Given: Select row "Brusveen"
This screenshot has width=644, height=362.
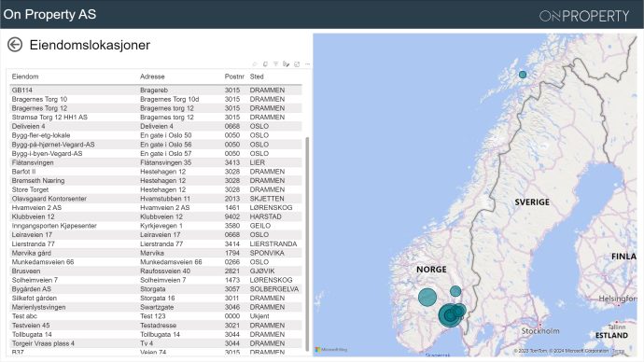Looking at the screenshot, I should pos(156,271).
